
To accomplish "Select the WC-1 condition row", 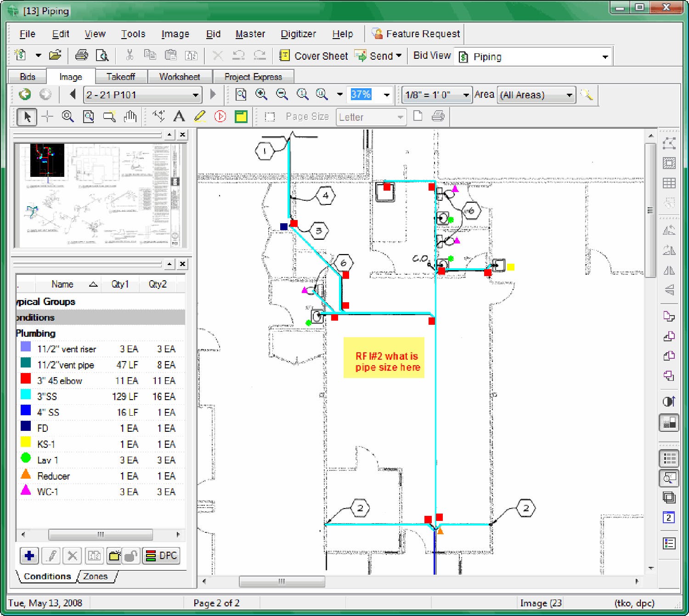I will pos(100,492).
